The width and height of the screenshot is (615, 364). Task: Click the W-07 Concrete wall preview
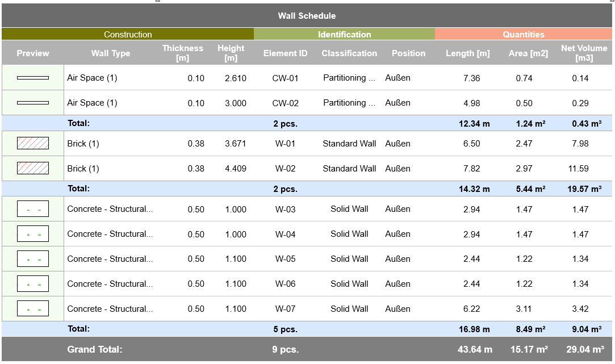click(32, 308)
